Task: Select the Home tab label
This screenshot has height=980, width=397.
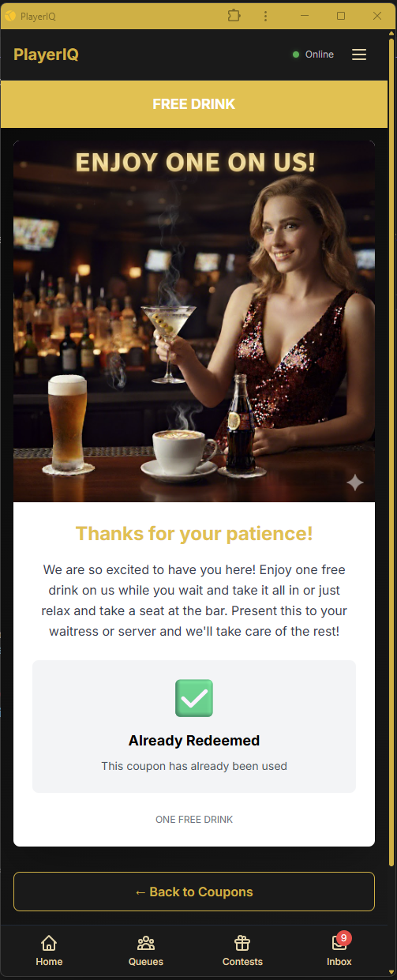Action: 49,962
